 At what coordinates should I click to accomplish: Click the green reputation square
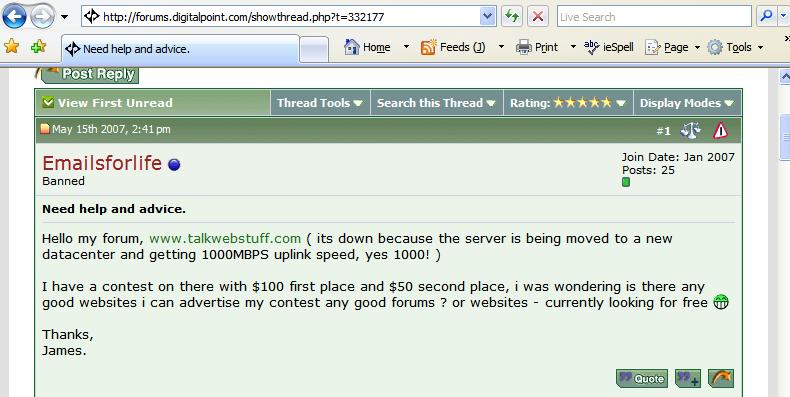tap(626, 182)
